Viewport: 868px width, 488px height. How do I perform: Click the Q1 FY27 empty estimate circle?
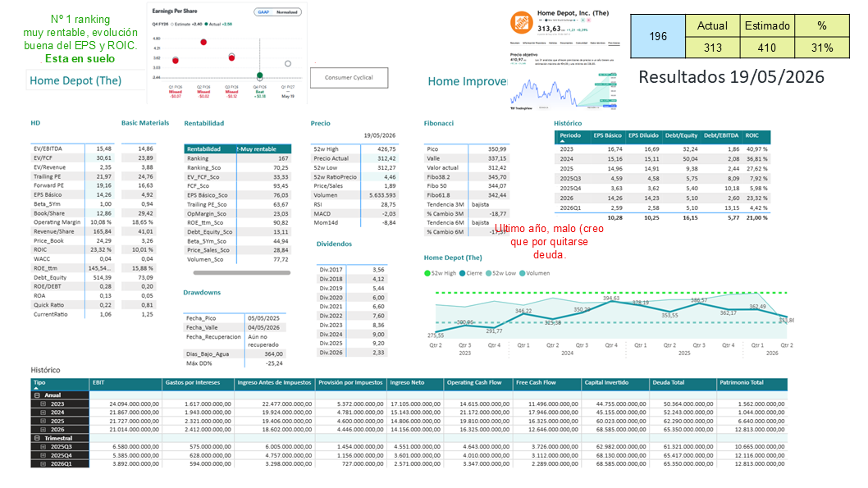[x=288, y=64]
